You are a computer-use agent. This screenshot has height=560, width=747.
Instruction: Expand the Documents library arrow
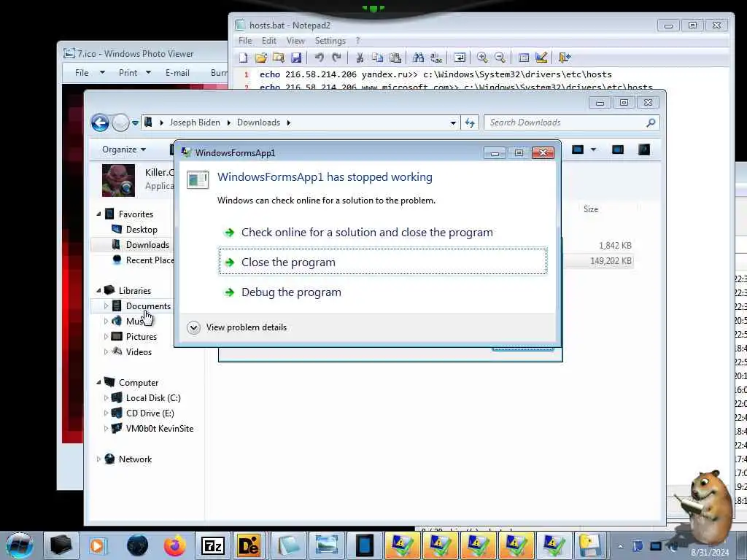(106, 306)
